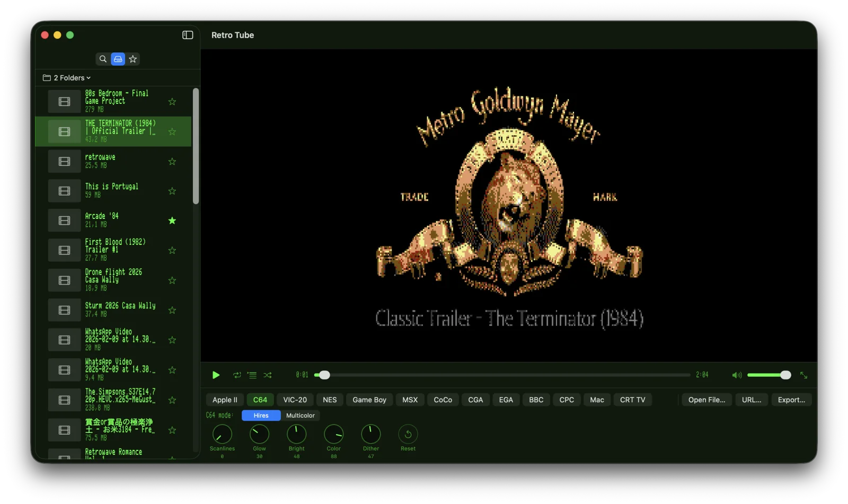This screenshot has width=848, height=504.
Task: Adjust the volume slider
Action: pyautogui.click(x=769, y=375)
